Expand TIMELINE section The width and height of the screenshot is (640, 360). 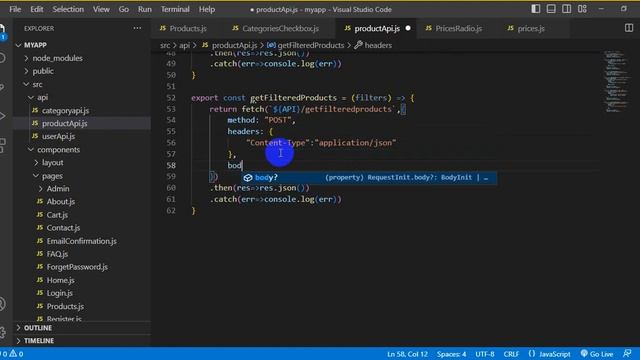(39, 340)
